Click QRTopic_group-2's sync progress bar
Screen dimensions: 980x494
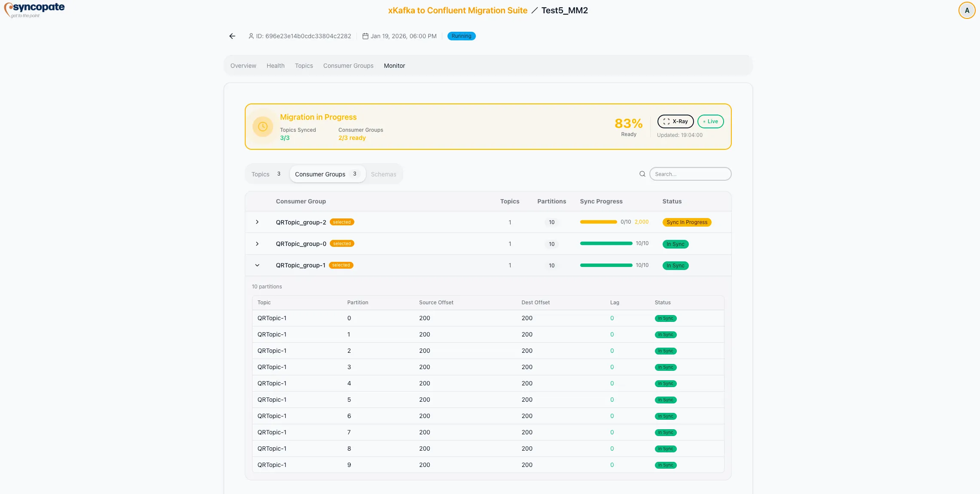pos(599,222)
